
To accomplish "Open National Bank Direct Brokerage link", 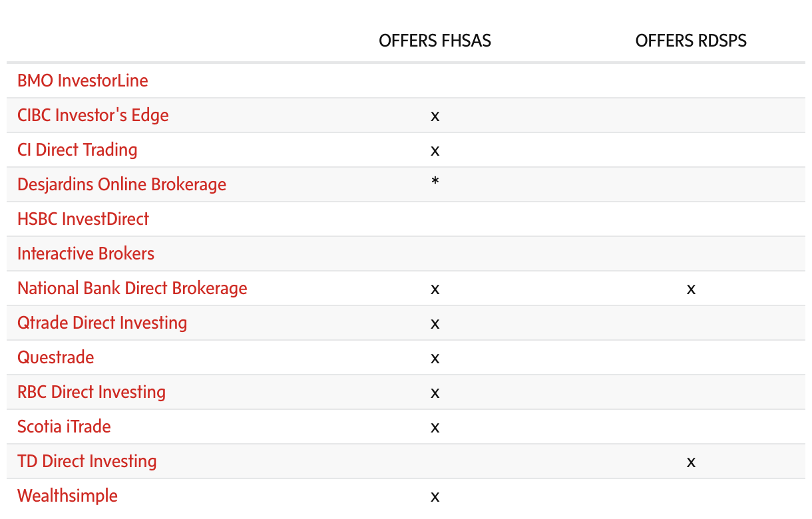I will point(132,288).
